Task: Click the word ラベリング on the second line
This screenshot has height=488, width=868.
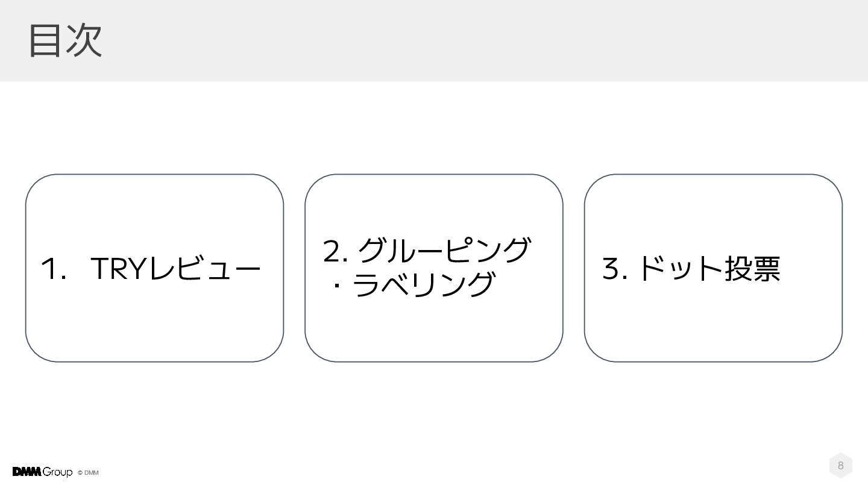Action: click(423, 285)
